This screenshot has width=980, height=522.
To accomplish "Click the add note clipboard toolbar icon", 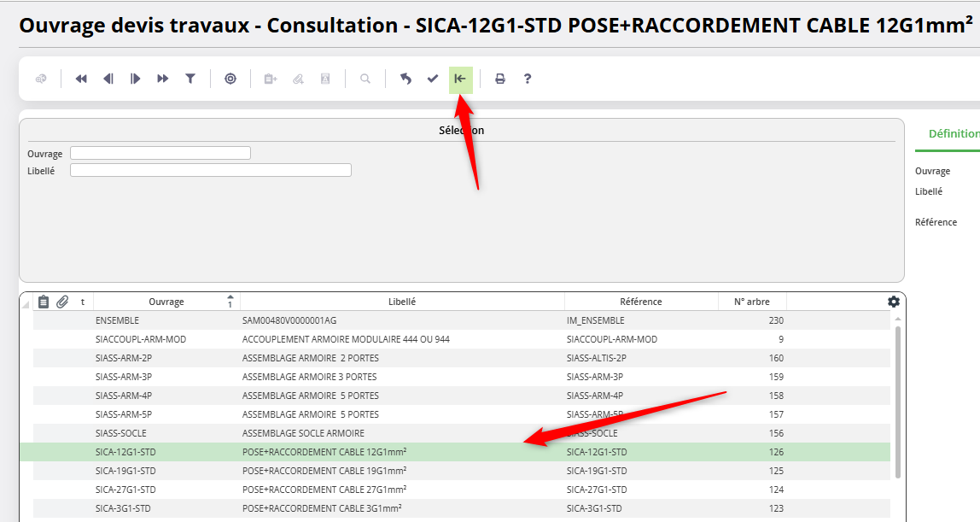I will point(270,79).
